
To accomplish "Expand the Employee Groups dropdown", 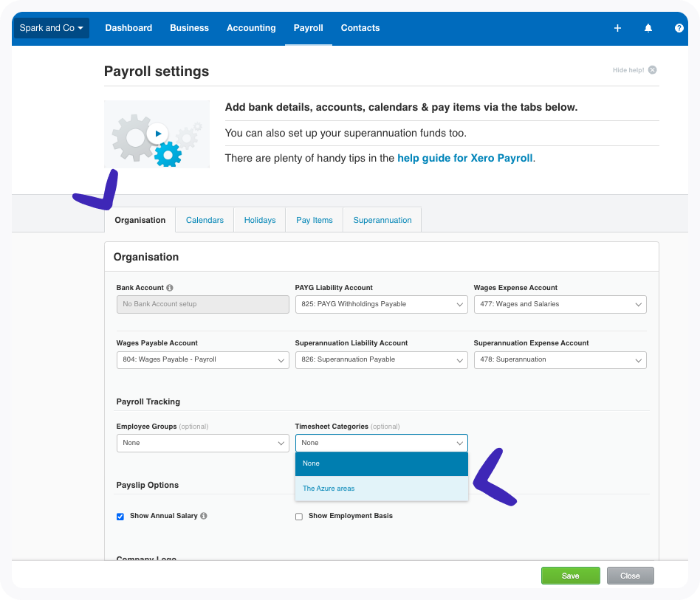I will 202,443.
